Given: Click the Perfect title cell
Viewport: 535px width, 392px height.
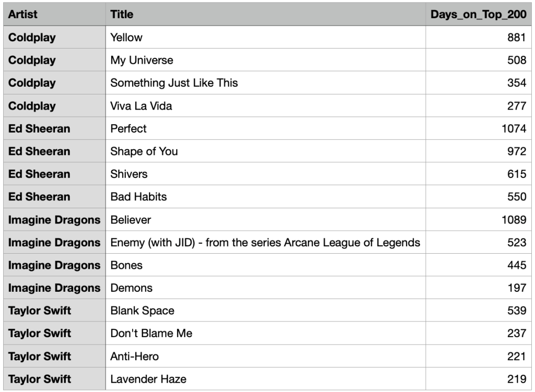Looking at the screenshot, I should (x=129, y=128).
